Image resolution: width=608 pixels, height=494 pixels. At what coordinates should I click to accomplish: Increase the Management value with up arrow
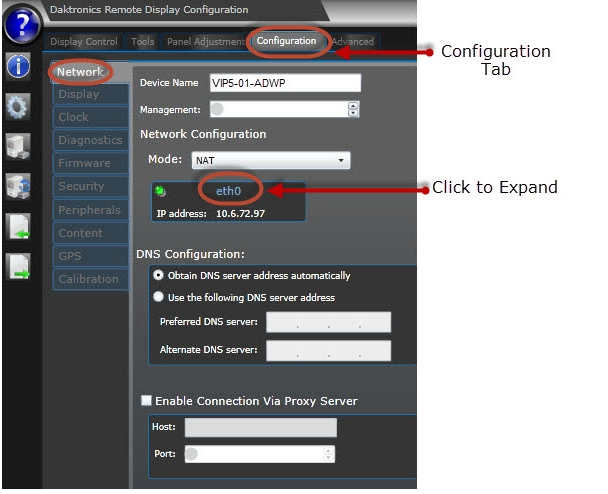pos(353,105)
